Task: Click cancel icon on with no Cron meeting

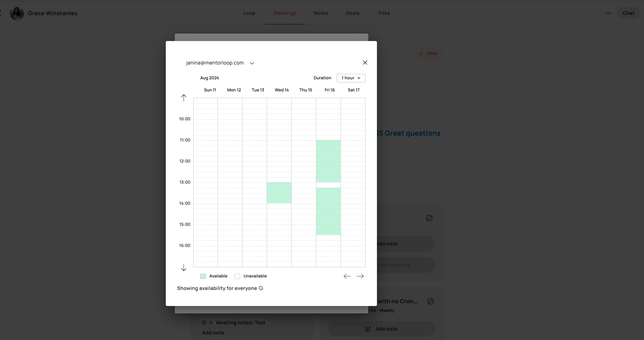Action: point(430,301)
